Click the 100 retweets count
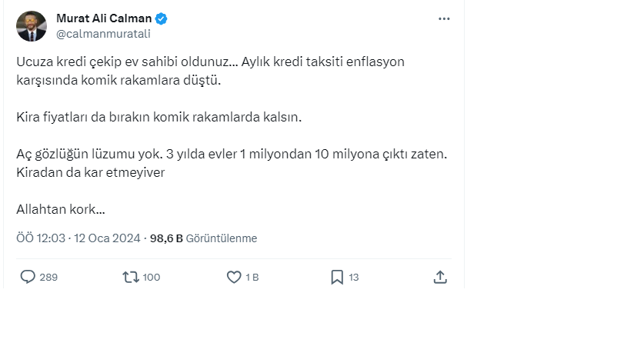644x356 pixels. point(152,278)
